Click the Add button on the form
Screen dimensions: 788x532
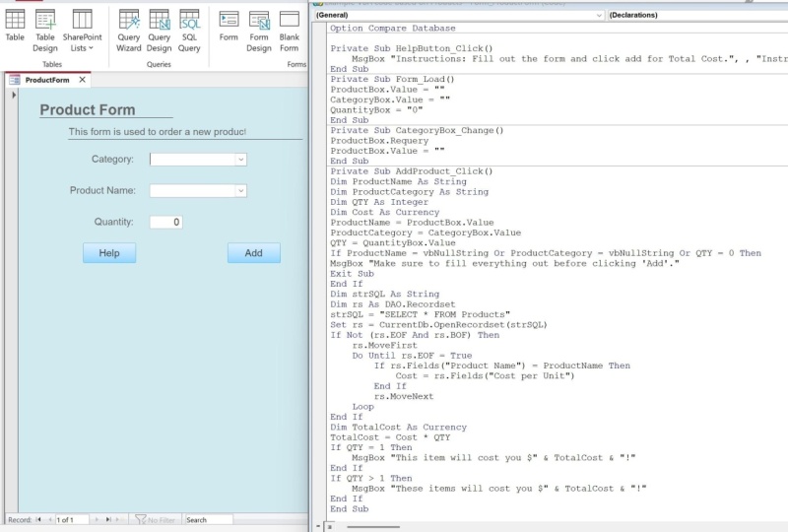click(254, 253)
